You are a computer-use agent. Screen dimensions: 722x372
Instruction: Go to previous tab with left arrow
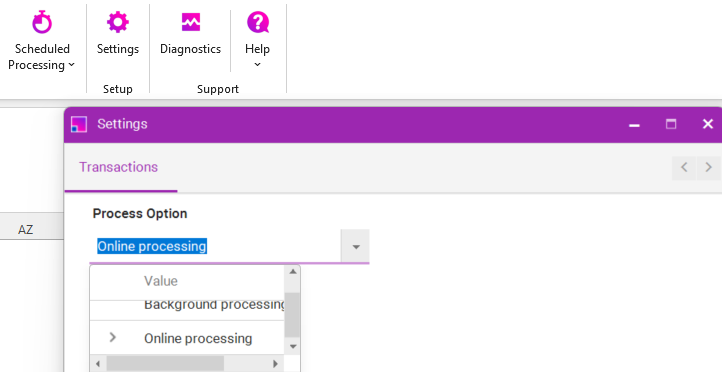coord(684,167)
